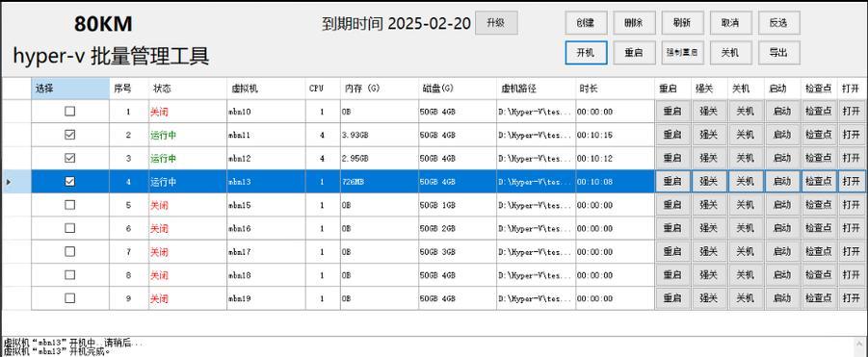The width and height of the screenshot is (868, 357).
Task: Click 强关 in the mbn18 row
Action: (x=709, y=274)
